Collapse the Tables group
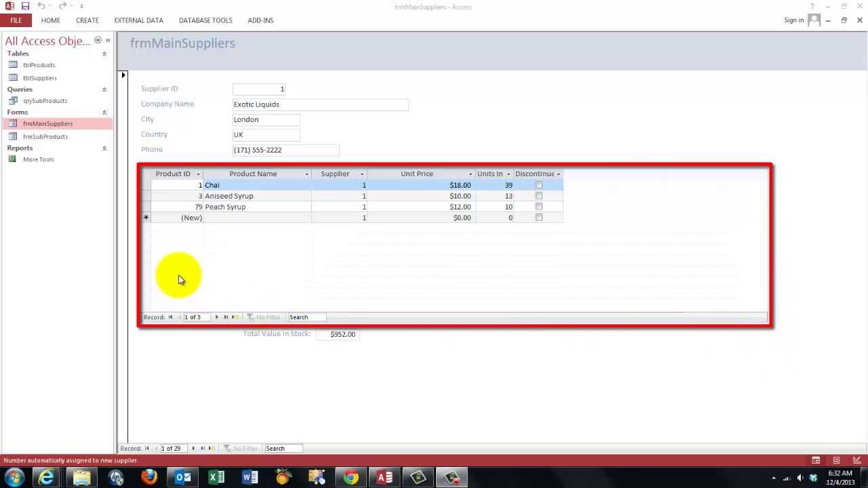Viewport: 868px width, 488px height. coord(104,54)
